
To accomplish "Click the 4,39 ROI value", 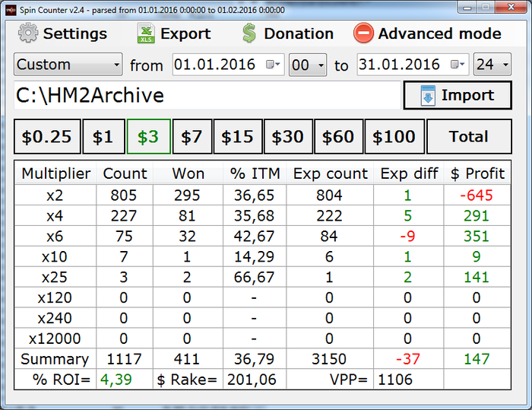I will tap(116, 380).
